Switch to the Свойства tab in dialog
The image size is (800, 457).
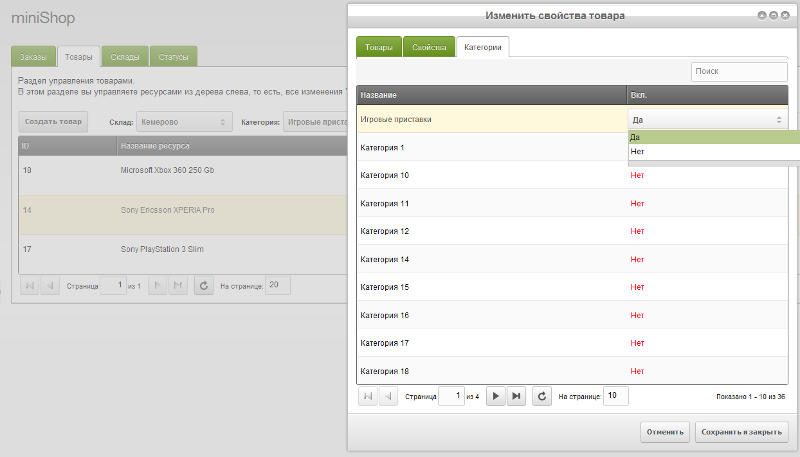(429, 47)
